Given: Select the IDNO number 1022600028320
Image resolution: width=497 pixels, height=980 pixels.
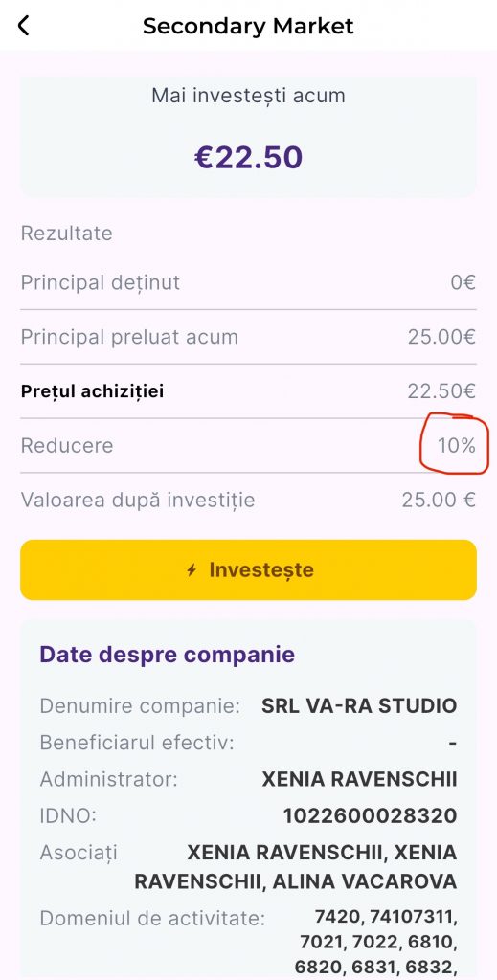Looking at the screenshot, I should click(370, 816).
